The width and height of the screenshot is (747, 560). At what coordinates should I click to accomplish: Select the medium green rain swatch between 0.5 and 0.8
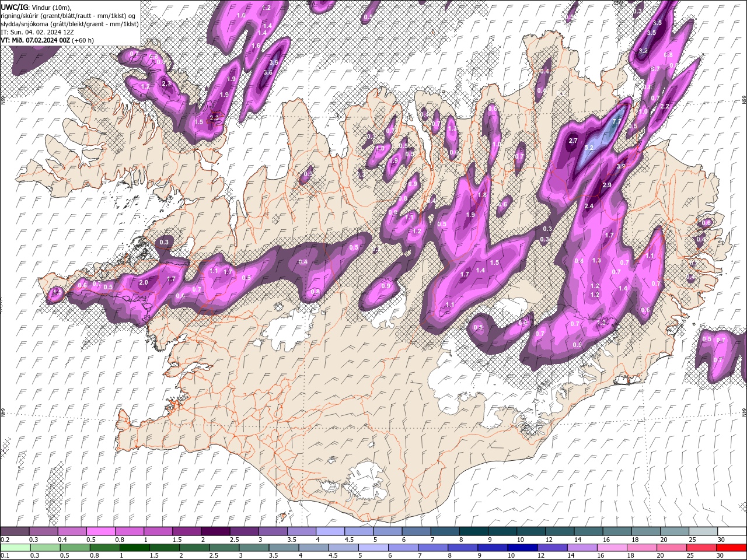pos(75,547)
